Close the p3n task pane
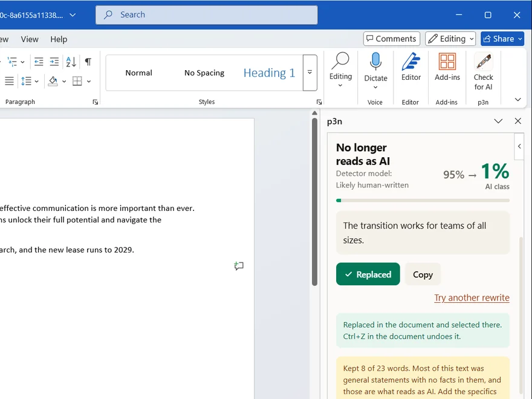The width and height of the screenshot is (532, 399). point(517,121)
